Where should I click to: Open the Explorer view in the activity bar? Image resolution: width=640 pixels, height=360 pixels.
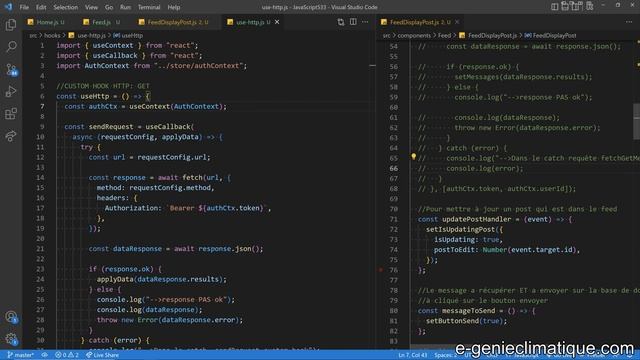click(x=11, y=25)
